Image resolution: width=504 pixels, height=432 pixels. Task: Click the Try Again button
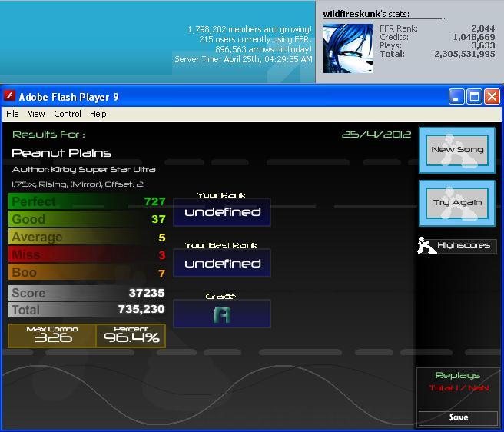[457, 203]
